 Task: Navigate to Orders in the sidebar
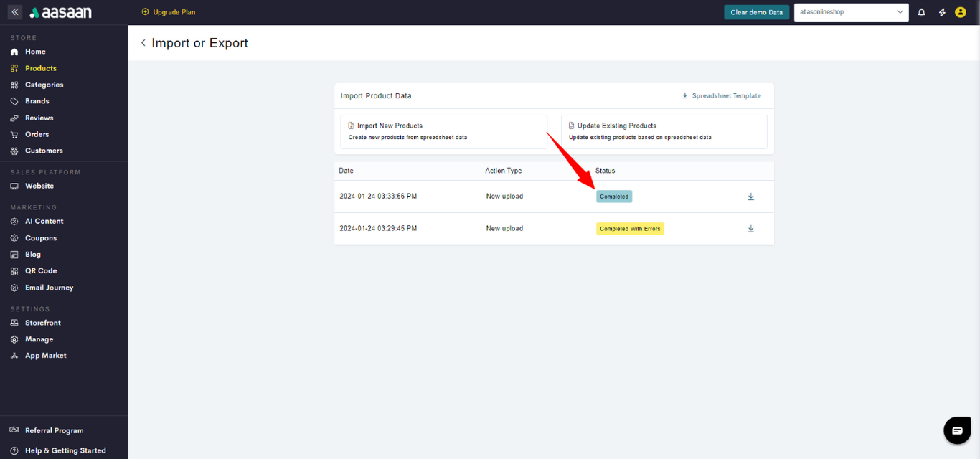[37, 134]
